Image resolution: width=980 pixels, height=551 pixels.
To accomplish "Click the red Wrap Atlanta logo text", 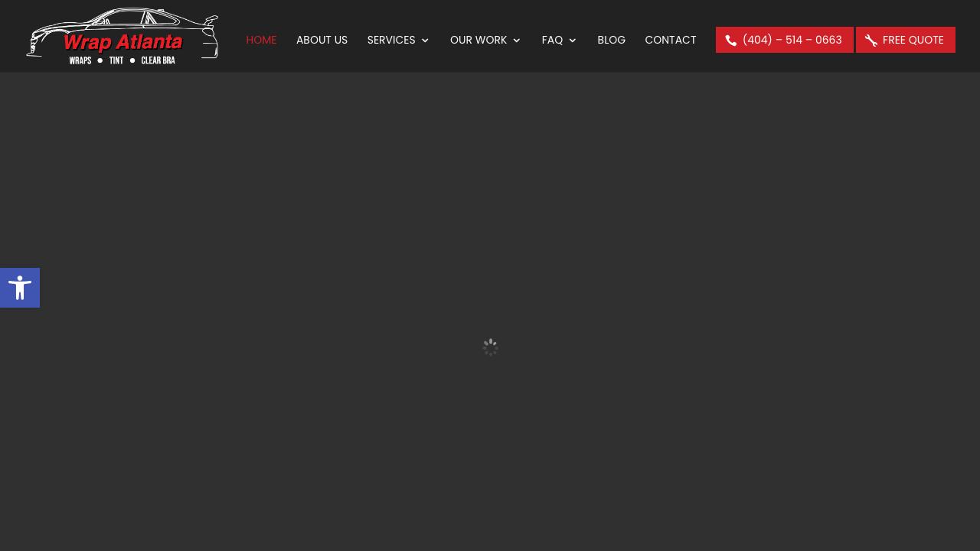I will pos(123,42).
